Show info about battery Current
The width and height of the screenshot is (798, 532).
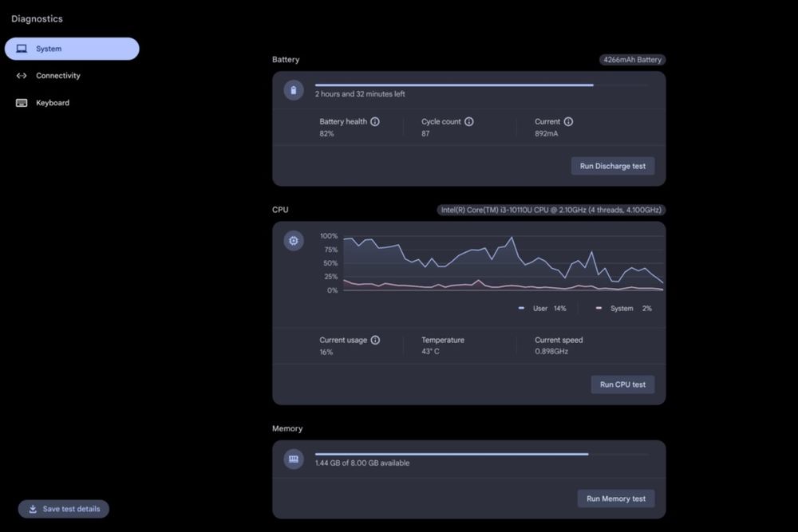(568, 121)
